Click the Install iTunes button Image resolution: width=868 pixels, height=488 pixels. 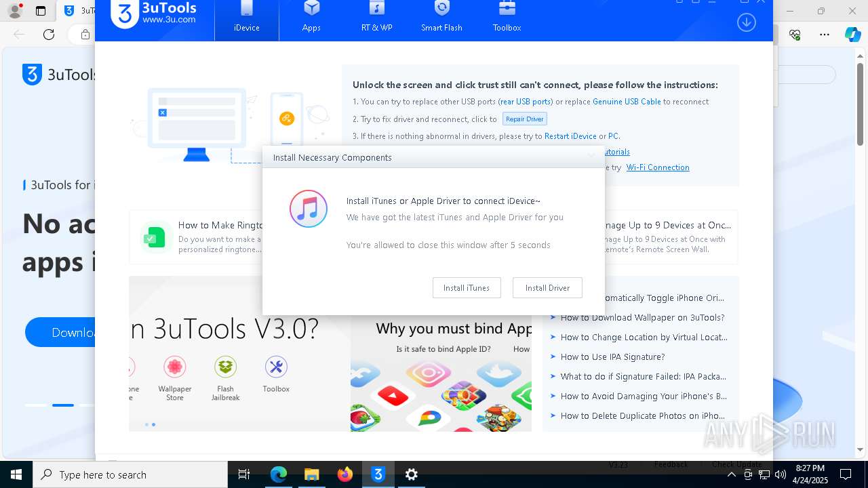coord(467,288)
